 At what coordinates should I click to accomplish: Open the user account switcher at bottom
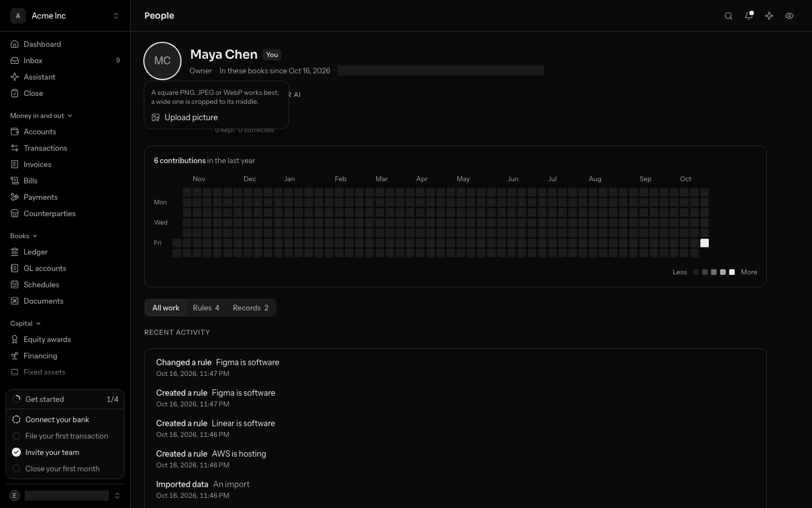(65, 496)
